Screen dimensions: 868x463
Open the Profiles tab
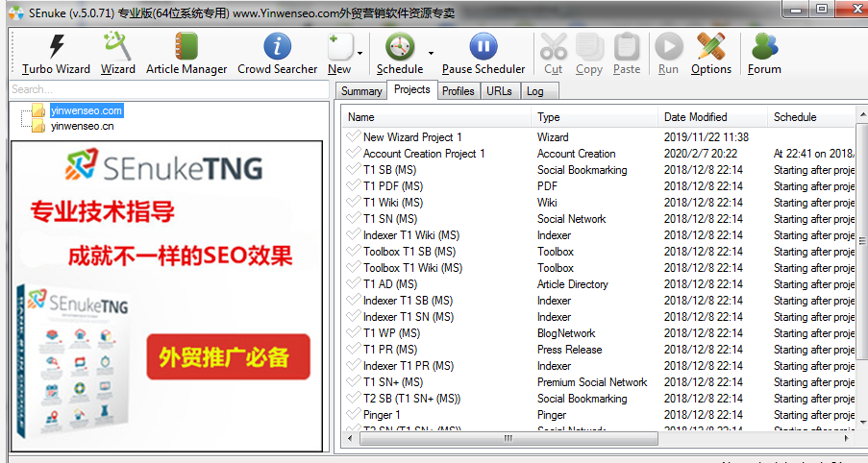tap(459, 90)
